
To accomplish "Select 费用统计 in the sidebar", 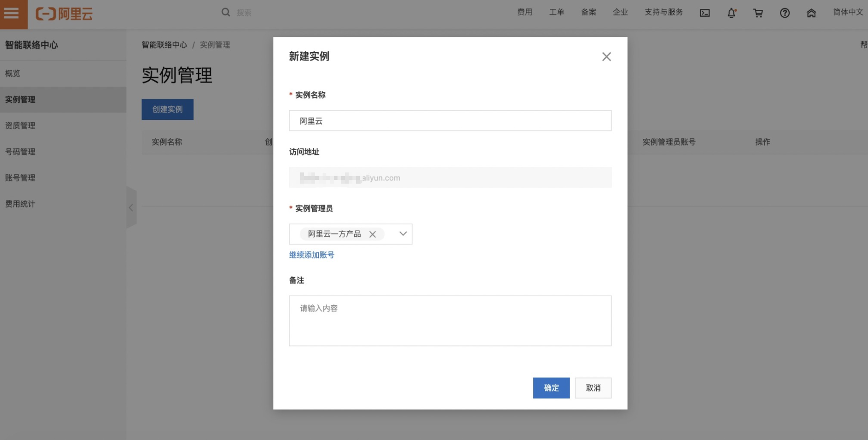I will click(x=63, y=204).
